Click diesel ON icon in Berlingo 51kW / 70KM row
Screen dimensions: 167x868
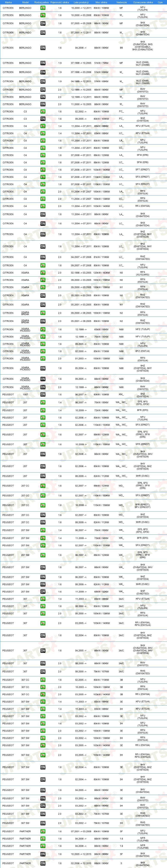pyautogui.click(x=43, y=63)
